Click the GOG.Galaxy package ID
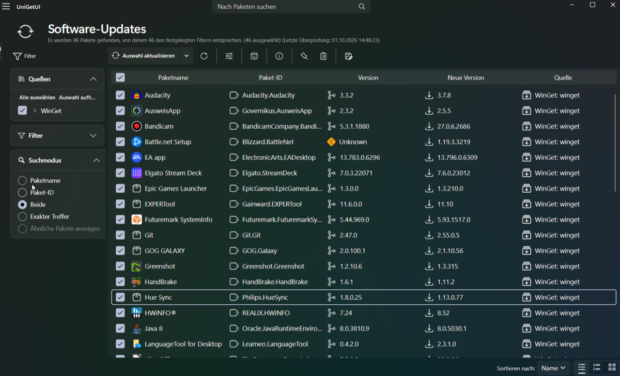The image size is (620, 376). pos(259,251)
